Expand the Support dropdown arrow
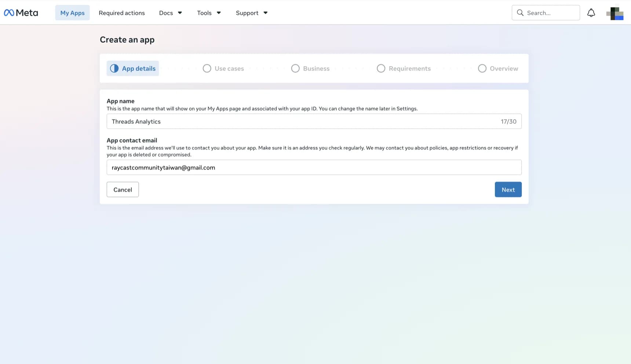Viewport: 631px width, 364px height. point(266,13)
